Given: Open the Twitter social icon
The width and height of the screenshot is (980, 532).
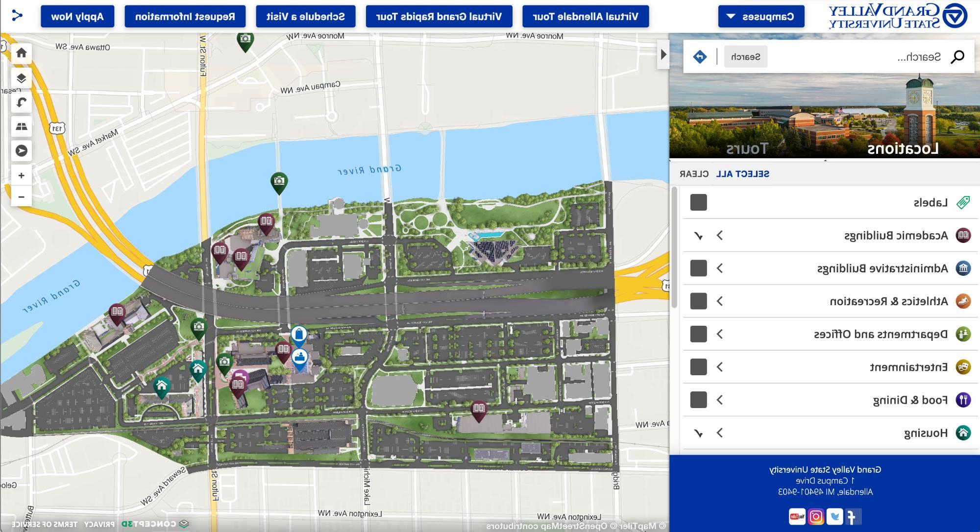Looking at the screenshot, I should (x=834, y=516).
